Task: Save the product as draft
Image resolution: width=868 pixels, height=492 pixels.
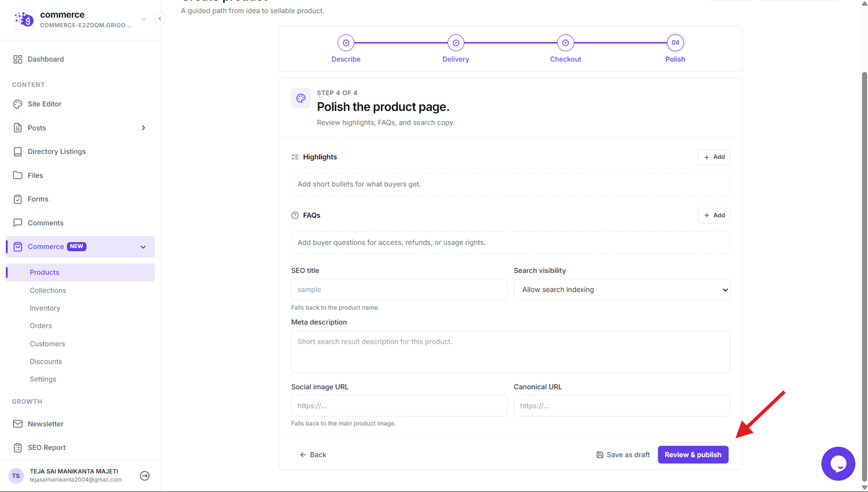Action: pyautogui.click(x=623, y=455)
